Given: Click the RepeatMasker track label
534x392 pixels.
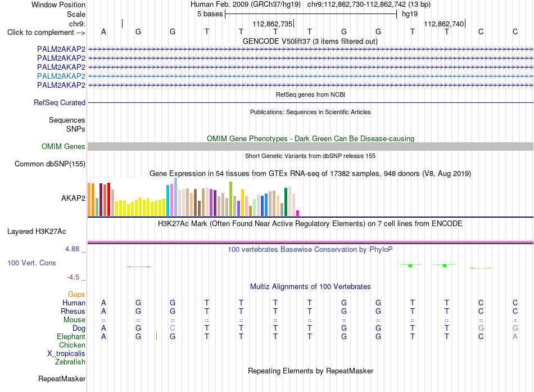Looking at the screenshot, I should click(x=62, y=379).
